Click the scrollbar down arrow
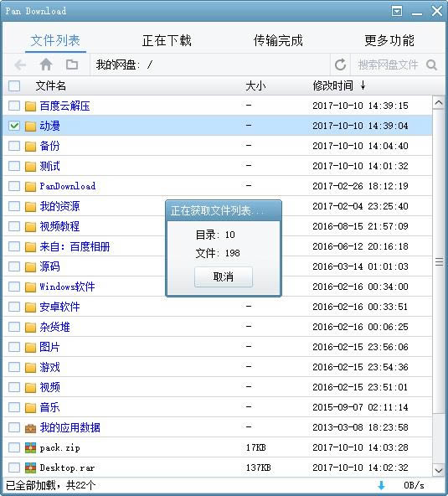 439,470
